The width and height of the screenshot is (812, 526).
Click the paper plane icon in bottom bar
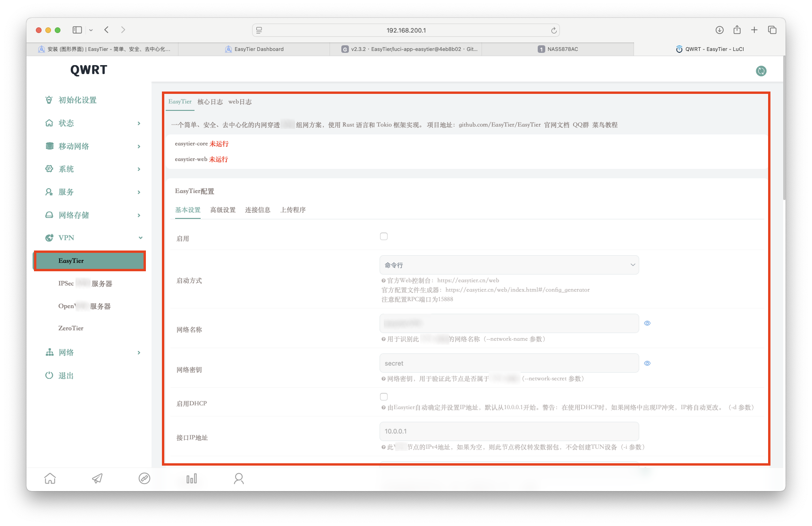(97, 479)
